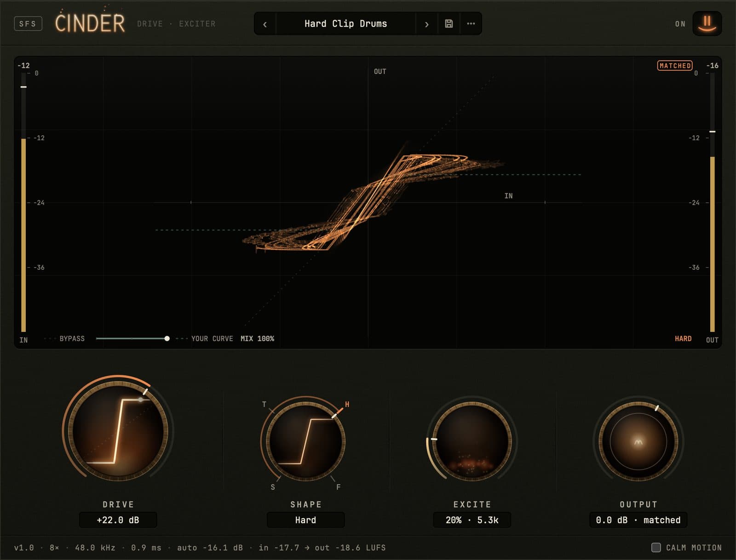Click the CINDER plugin logo
The image size is (736, 560).
coord(90,23)
